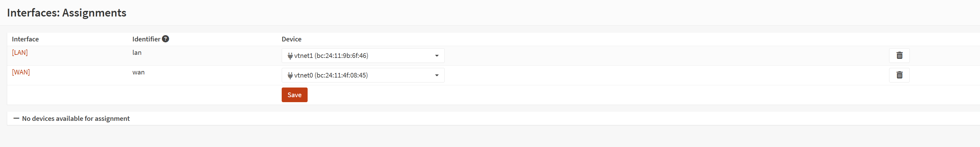Select the vtnet0 (bc:24:11:4f:08:45) device text
This screenshot has height=147, width=980.
tap(331, 76)
